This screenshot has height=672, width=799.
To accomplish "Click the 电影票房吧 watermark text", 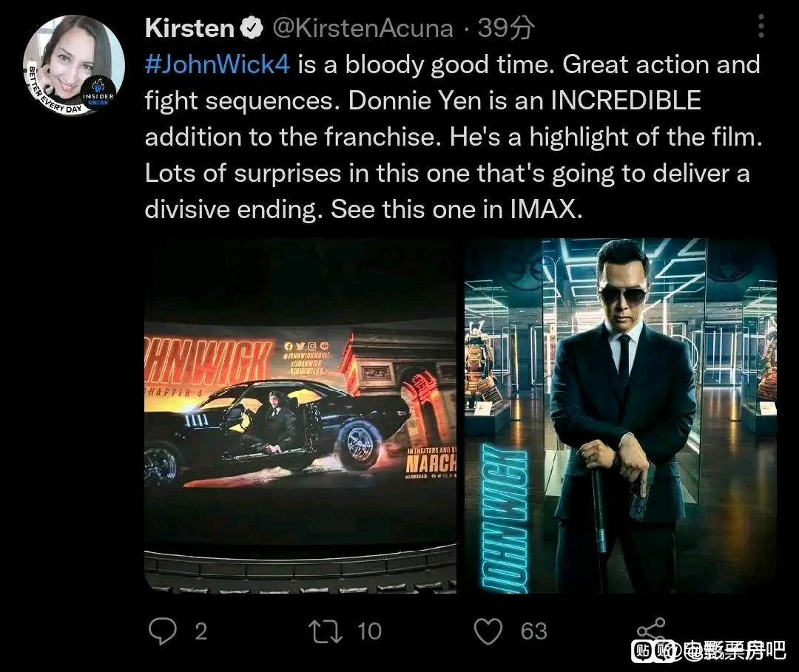I will (x=735, y=651).
